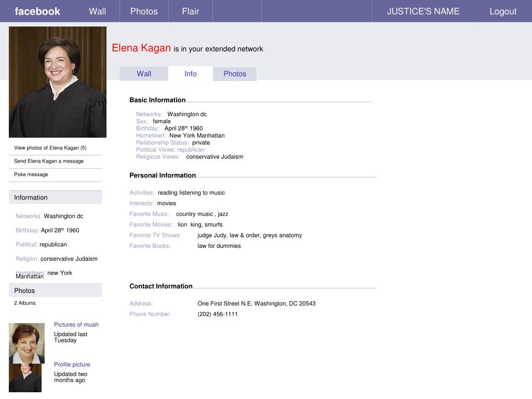This screenshot has height=399, width=532.
Task: Click Hometown value New York Manhattan
Action: [x=197, y=136]
